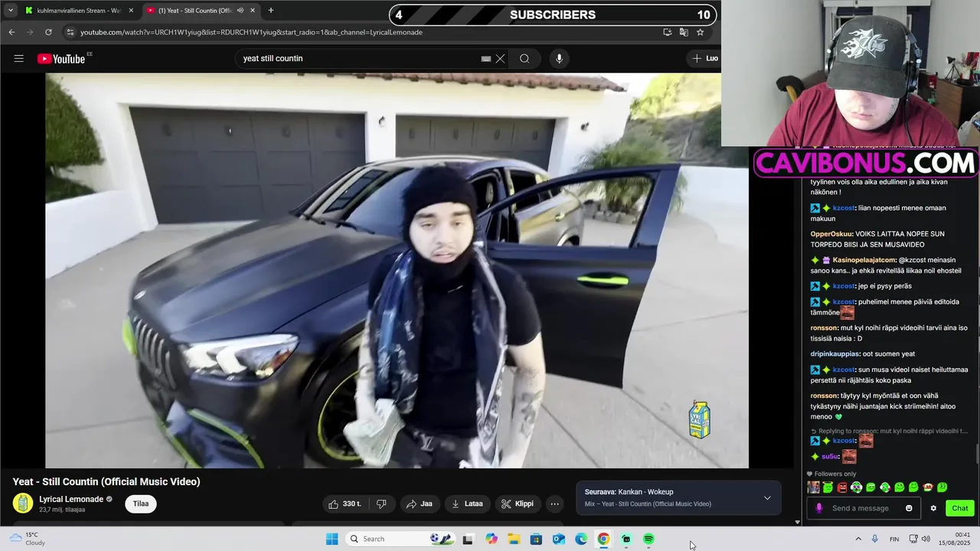Translate this page icon

[x=684, y=32]
